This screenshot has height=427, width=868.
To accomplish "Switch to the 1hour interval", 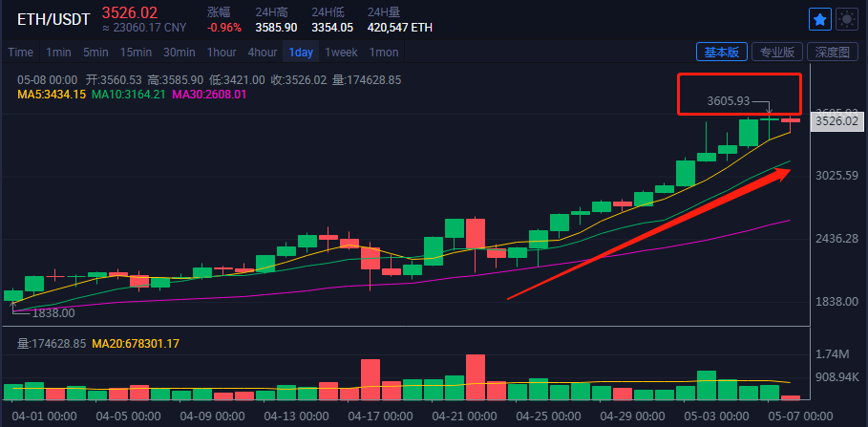I will [x=222, y=53].
